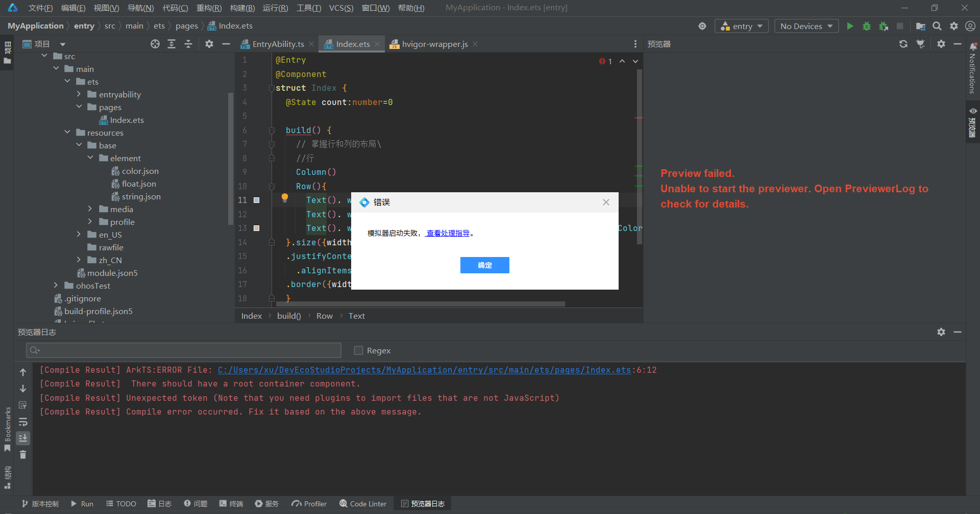Screen dimensions: 980x514
Task: Open project panel options gear
Action: point(209,44)
